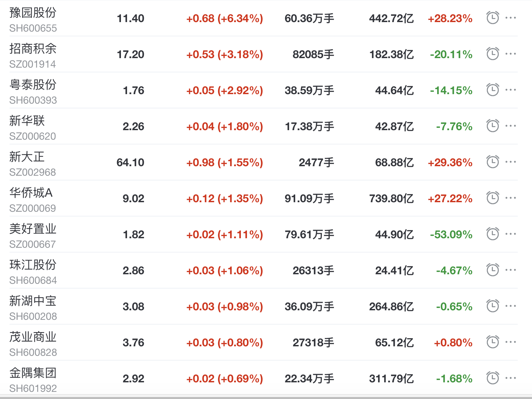
Task: Click stock code SZ001914
Action: coord(33,64)
